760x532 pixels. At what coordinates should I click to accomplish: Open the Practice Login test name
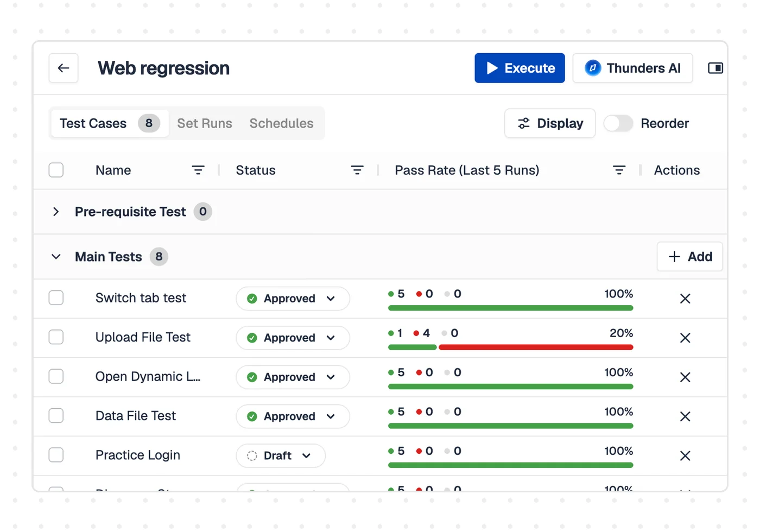tap(138, 455)
